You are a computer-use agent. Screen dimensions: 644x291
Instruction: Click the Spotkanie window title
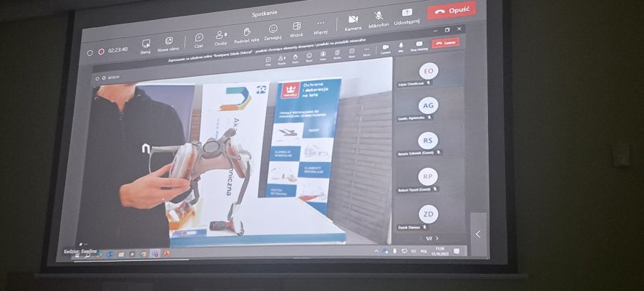(x=265, y=14)
